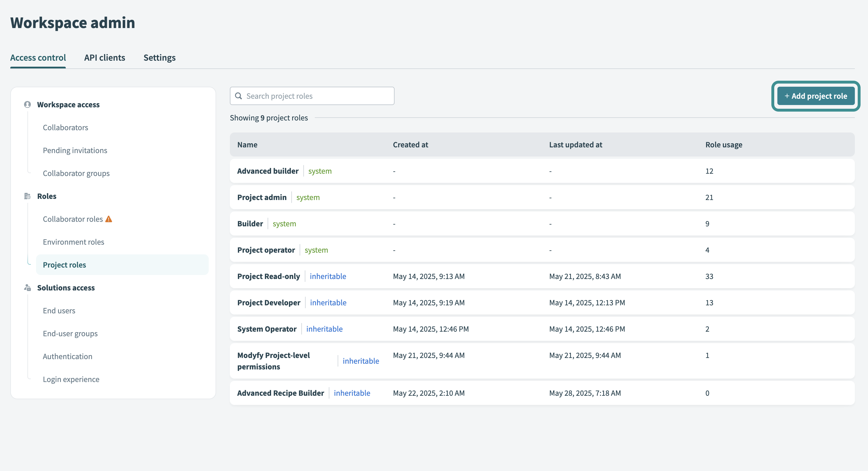Screen dimensions: 868x471
Task: Click the Roles section icon
Action: pos(27,196)
